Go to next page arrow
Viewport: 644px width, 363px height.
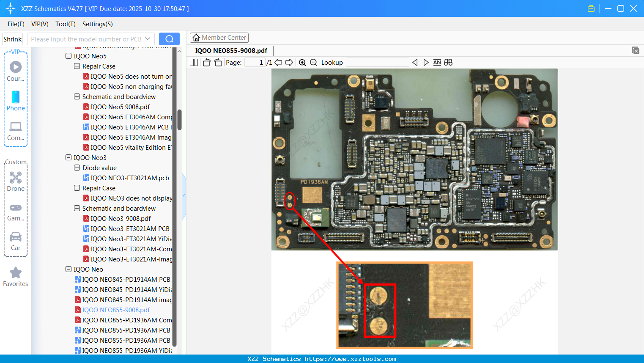click(289, 63)
